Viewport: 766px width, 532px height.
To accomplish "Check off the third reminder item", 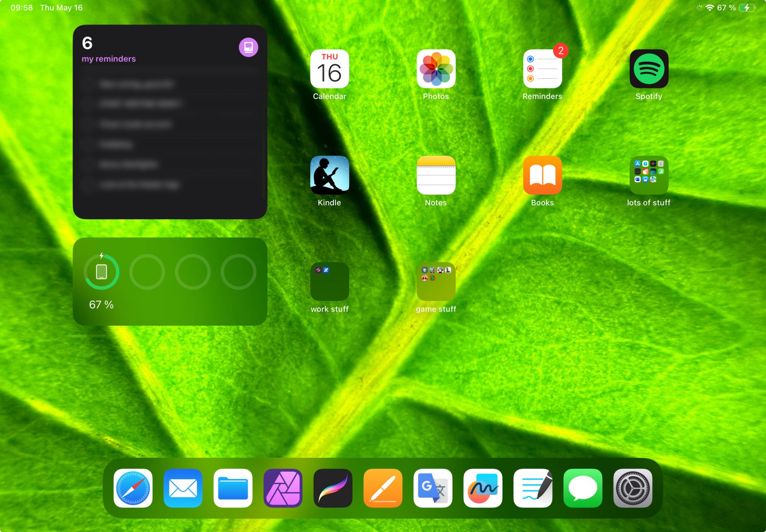I will click(88, 124).
